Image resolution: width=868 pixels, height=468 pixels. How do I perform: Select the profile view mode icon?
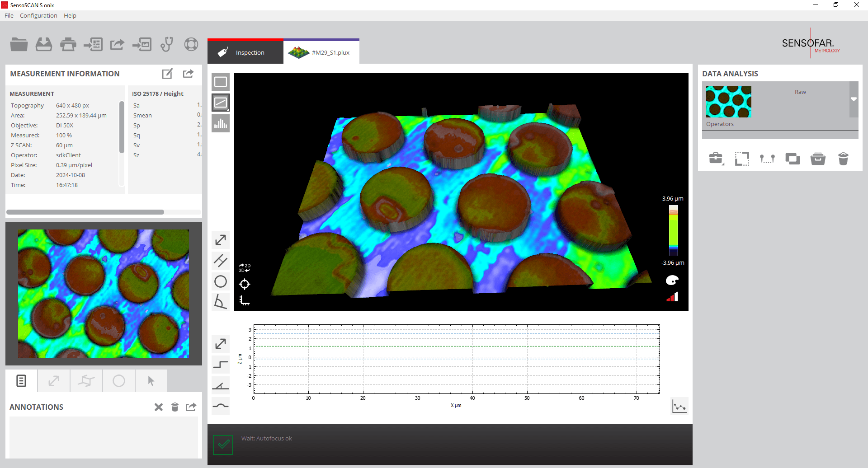click(221, 103)
